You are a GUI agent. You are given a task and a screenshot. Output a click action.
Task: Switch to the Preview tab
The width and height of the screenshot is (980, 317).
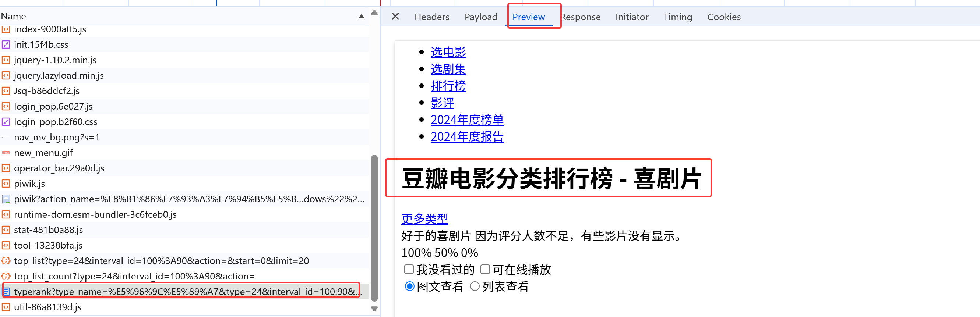click(x=528, y=17)
